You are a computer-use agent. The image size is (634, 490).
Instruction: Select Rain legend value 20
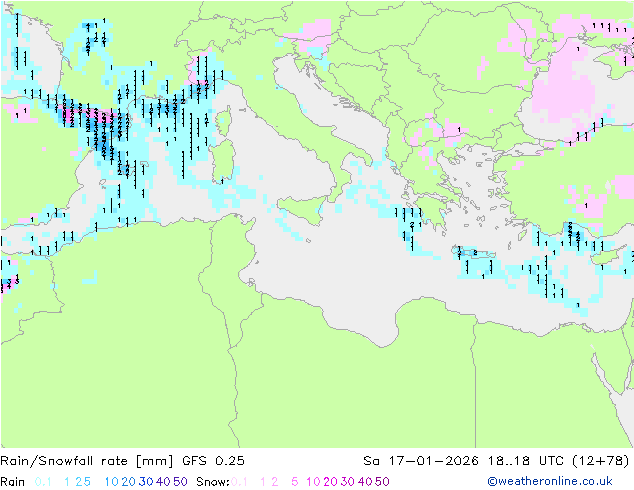point(129,482)
